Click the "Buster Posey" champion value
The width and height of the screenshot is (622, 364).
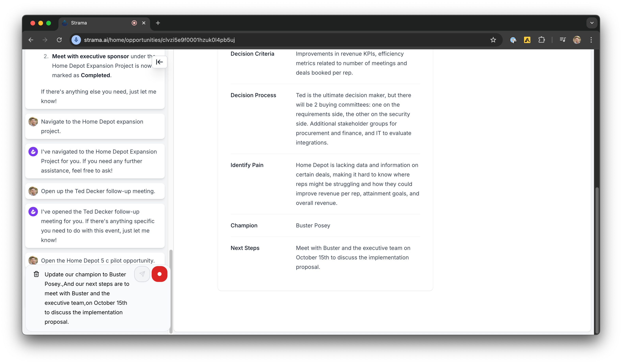[x=313, y=226]
